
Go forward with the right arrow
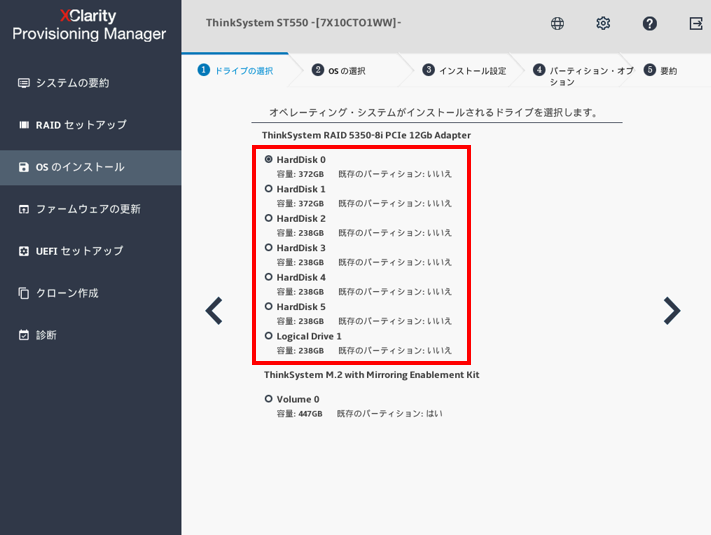[672, 311]
